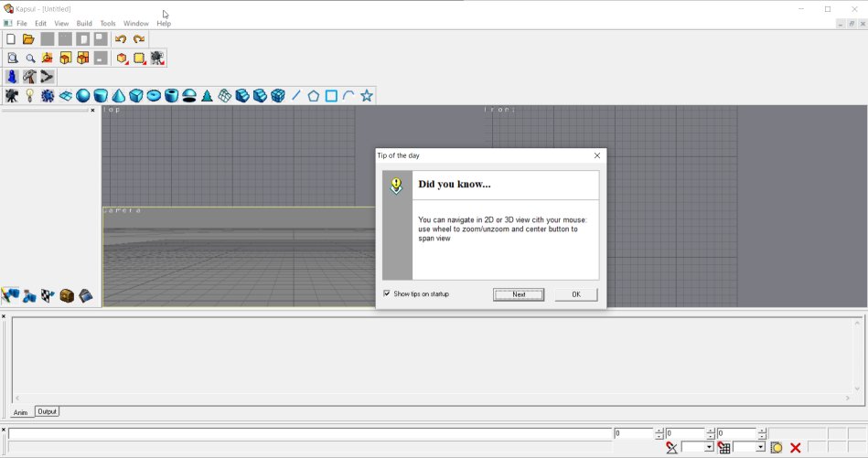Screen dimensions: 868x458
Task: Open the checkered texture panel icon
Action: 48,296
